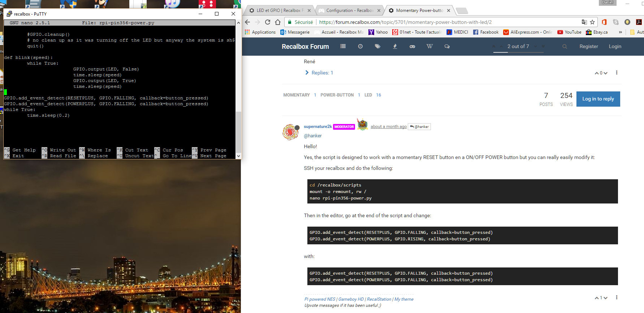Open the YouTube bookmark
This screenshot has height=313, width=644.
[x=569, y=32]
